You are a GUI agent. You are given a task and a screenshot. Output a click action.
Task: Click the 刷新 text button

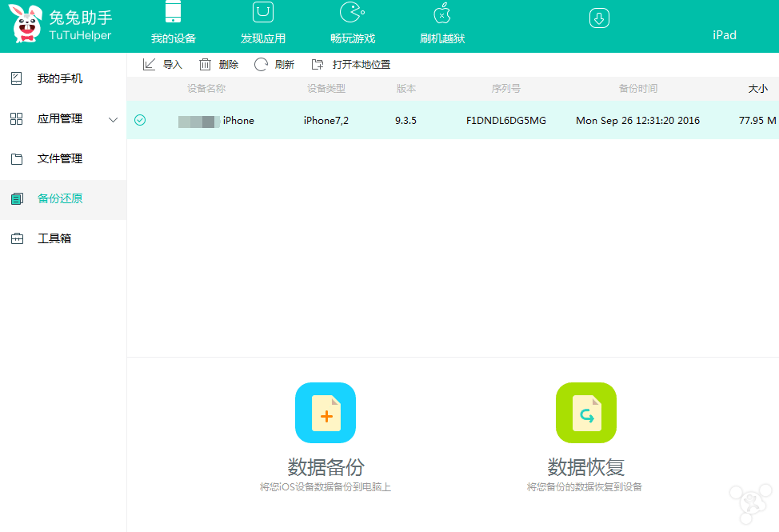pyautogui.click(x=284, y=65)
